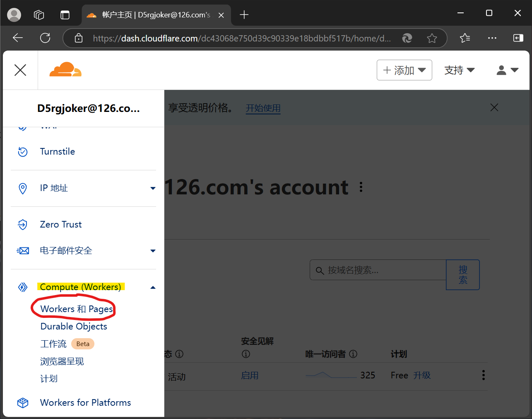Open the 支持 support menu

pos(459,70)
